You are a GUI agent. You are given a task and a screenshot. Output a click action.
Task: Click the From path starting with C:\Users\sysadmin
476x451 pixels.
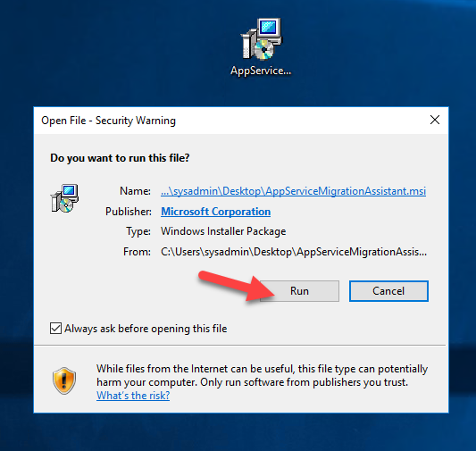tap(294, 252)
